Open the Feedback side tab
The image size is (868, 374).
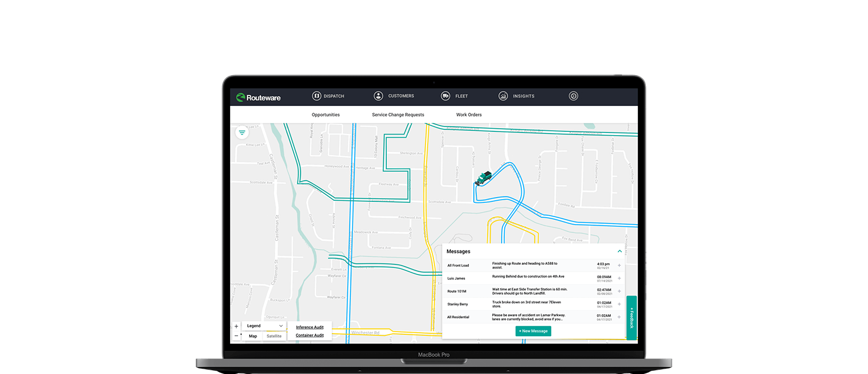631,317
